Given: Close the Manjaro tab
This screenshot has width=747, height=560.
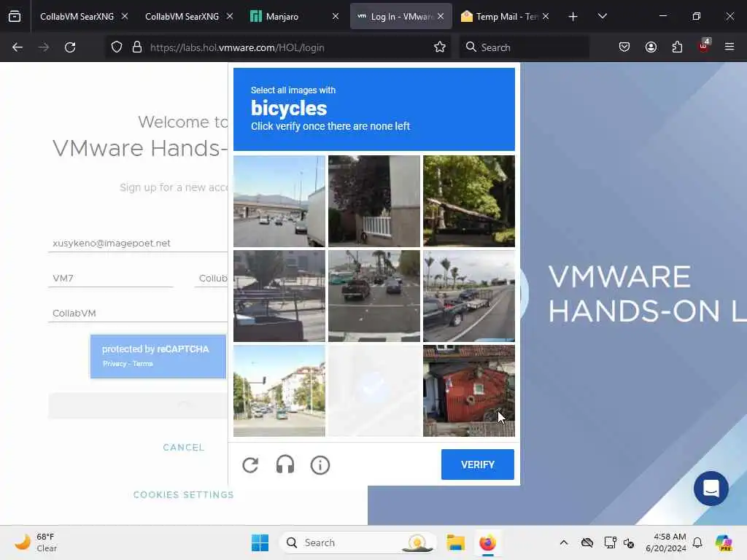Looking at the screenshot, I should 336,16.
